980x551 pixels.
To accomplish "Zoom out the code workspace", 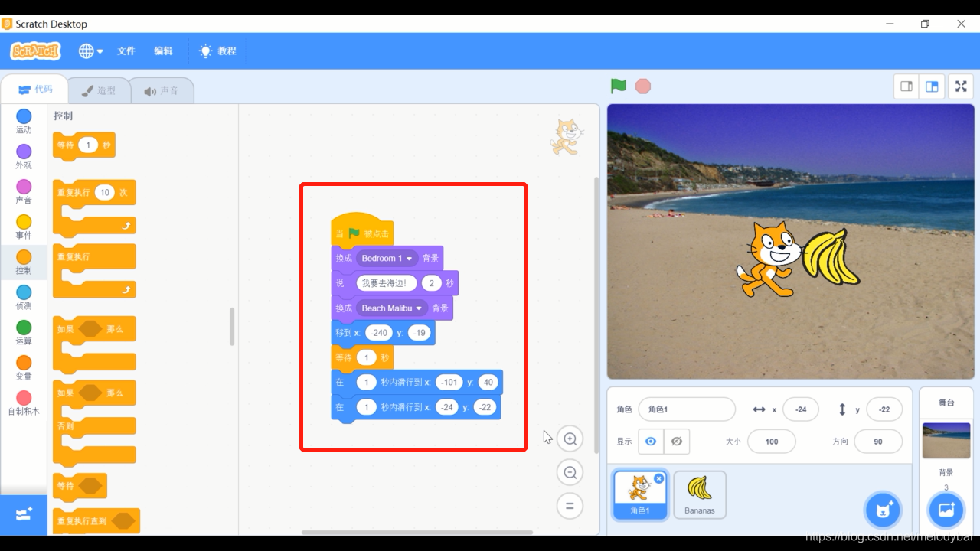I will (570, 472).
